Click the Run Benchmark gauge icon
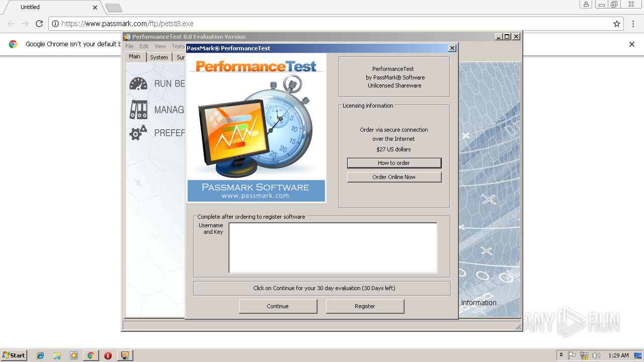Screen dimensions: 644x362 tap(138, 83)
